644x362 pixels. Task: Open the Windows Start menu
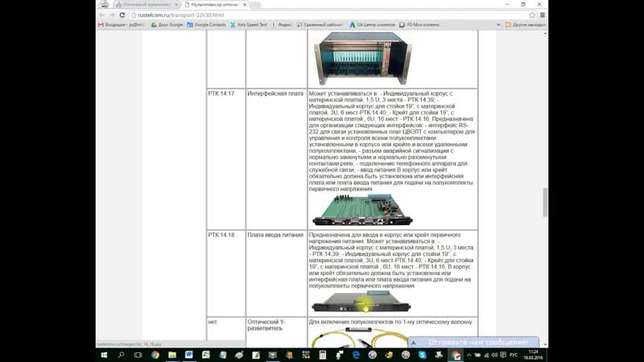coord(105,355)
